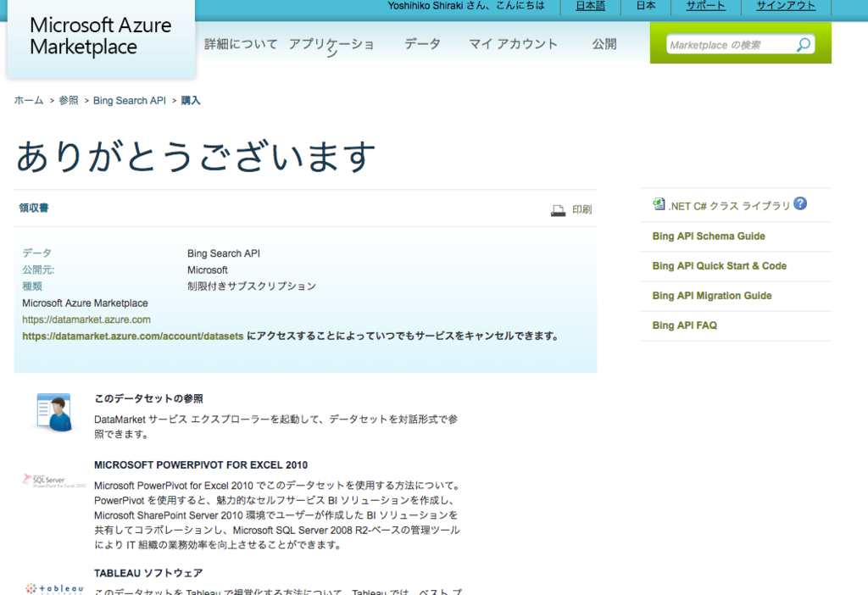
Task: Open .NET C# クラス ライブラリ link
Action: coord(729,206)
